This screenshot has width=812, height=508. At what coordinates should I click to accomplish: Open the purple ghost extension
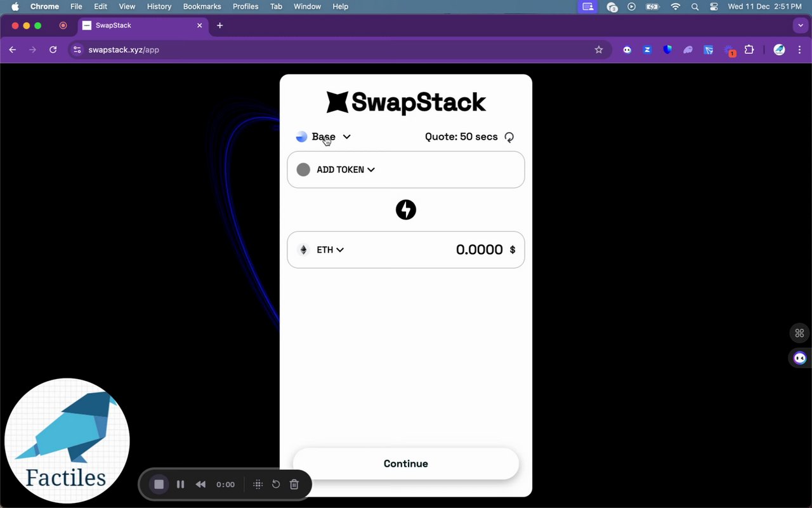pos(688,50)
